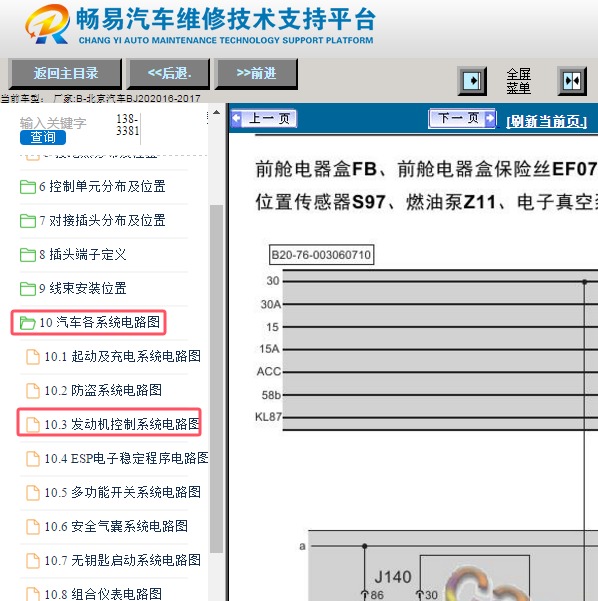Click the document icon of item 10.3
The image size is (598, 601).
[x=33, y=425]
